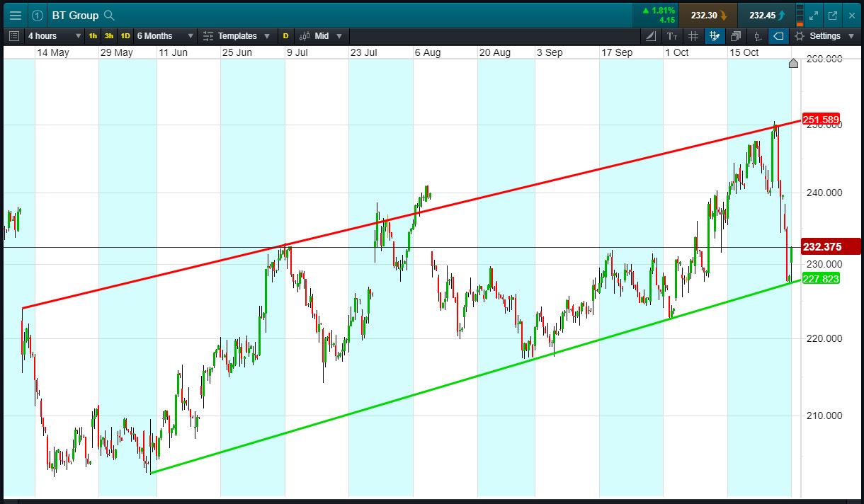Toggle the highlighted grid-with-pen drawing mode

click(x=714, y=36)
